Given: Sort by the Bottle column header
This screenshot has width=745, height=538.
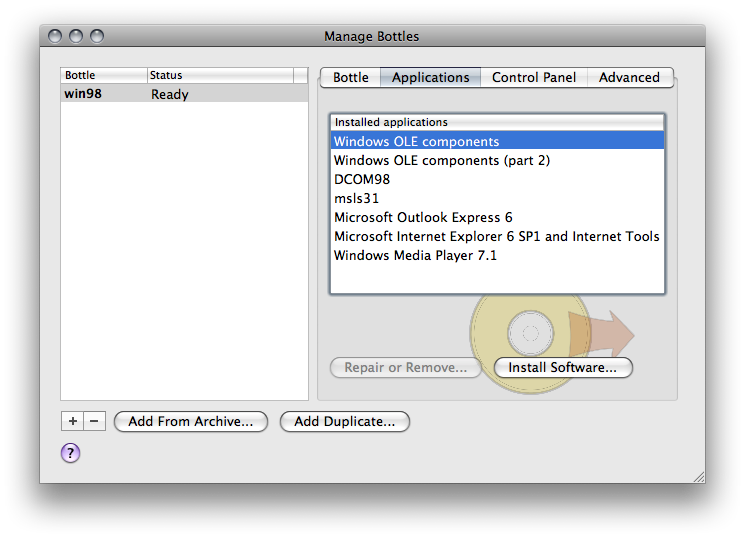Looking at the screenshot, I should (x=103, y=75).
